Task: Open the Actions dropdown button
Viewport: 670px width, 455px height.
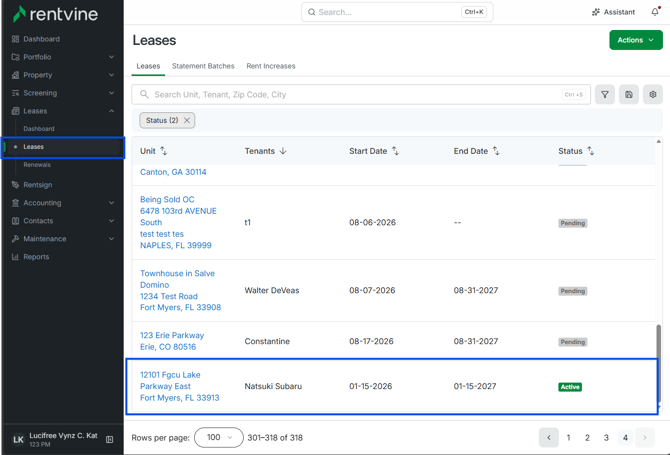Action: (636, 40)
